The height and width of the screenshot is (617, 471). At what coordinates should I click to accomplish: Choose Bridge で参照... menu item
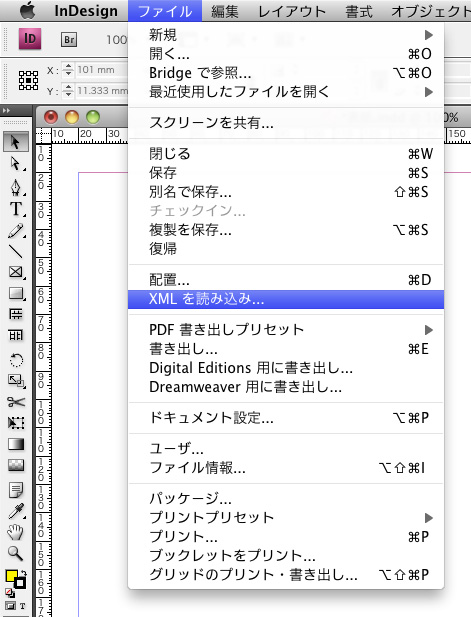tap(286, 73)
